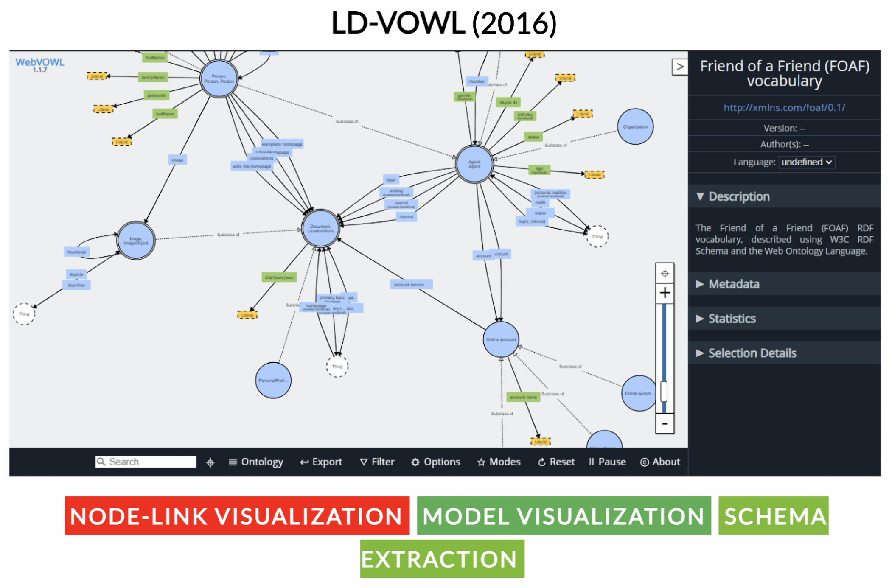Pause the graph layout animation
Image resolution: width=889 pixels, height=588 pixels.
coord(607,462)
